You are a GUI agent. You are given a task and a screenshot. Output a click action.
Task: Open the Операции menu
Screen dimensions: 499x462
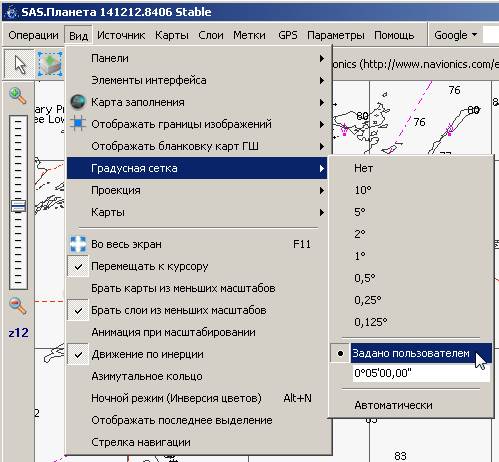click(x=33, y=35)
